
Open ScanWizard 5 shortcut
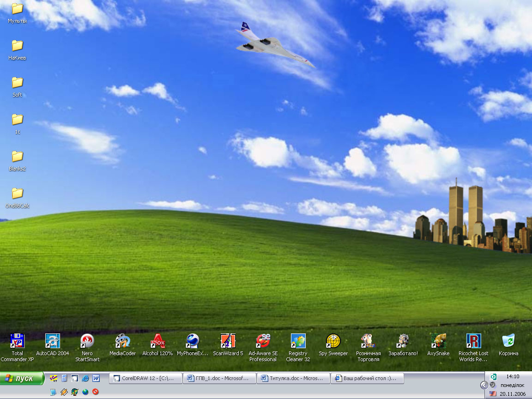228,345
